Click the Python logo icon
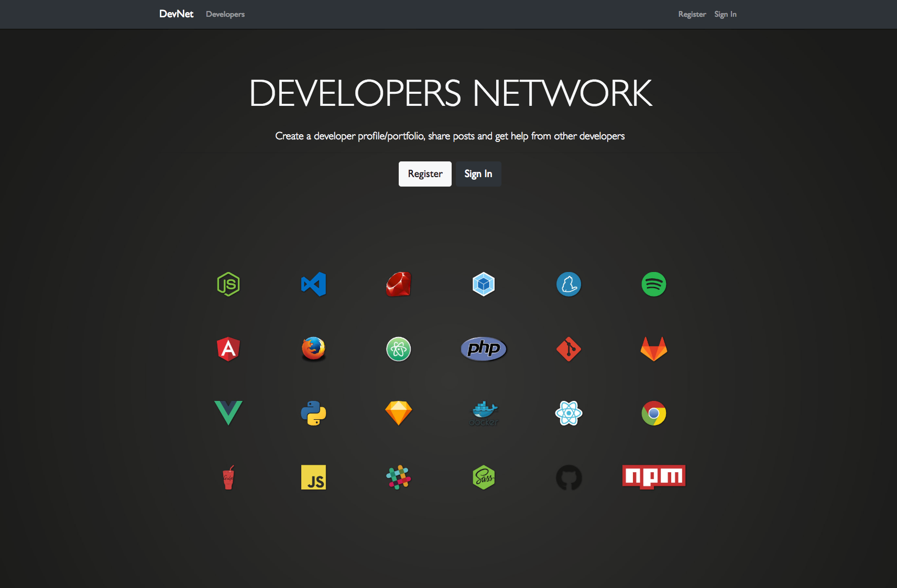The width and height of the screenshot is (897, 588). [313, 413]
